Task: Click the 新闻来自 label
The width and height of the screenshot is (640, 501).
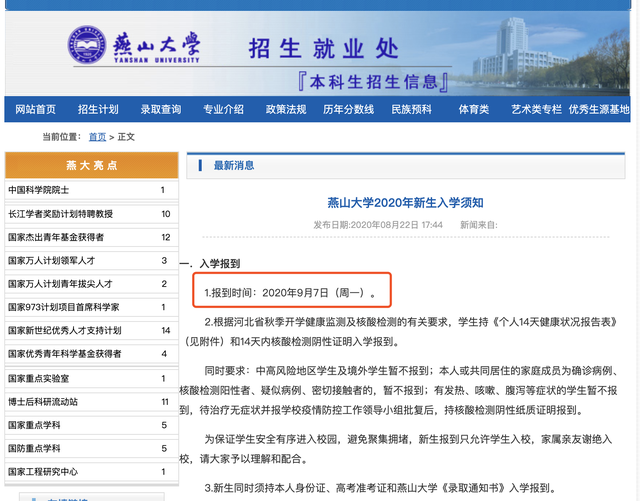Action: pyautogui.click(x=479, y=225)
